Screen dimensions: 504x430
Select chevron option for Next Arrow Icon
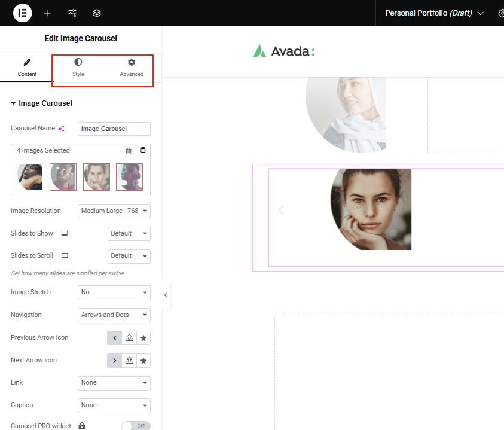coord(114,361)
